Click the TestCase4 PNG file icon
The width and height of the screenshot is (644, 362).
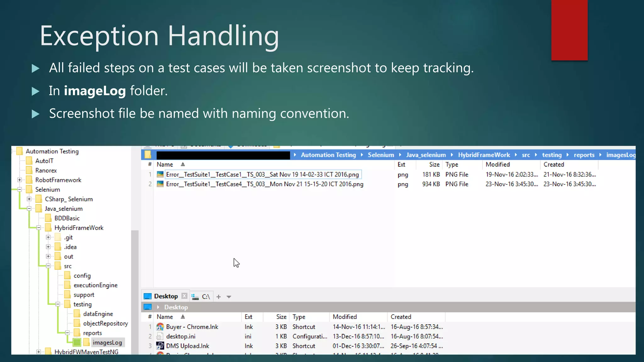(x=160, y=184)
